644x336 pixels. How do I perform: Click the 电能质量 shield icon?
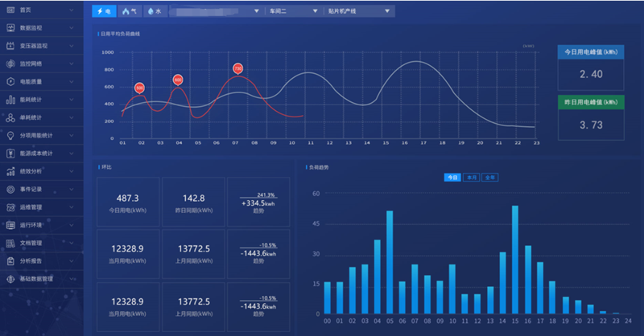coord(10,81)
